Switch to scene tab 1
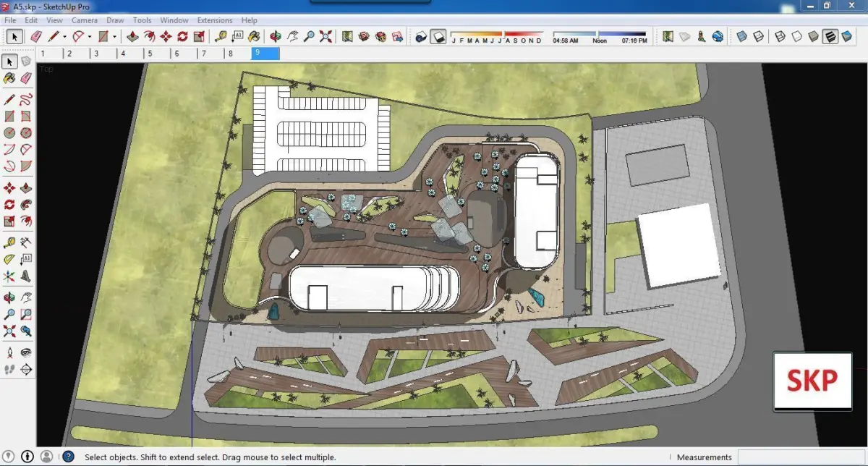Image resolution: width=868 pixels, height=466 pixels. point(49,54)
